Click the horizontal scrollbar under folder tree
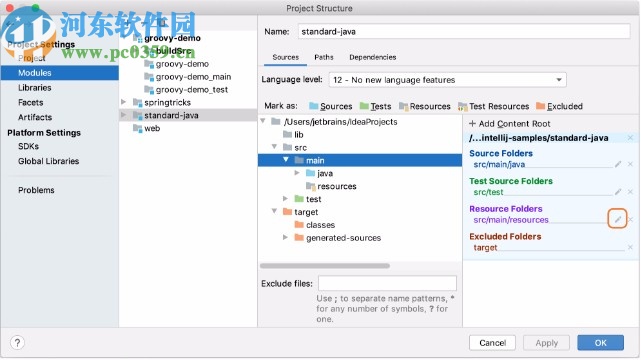The width and height of the screenshot is (641, 360). coord(325,266)
